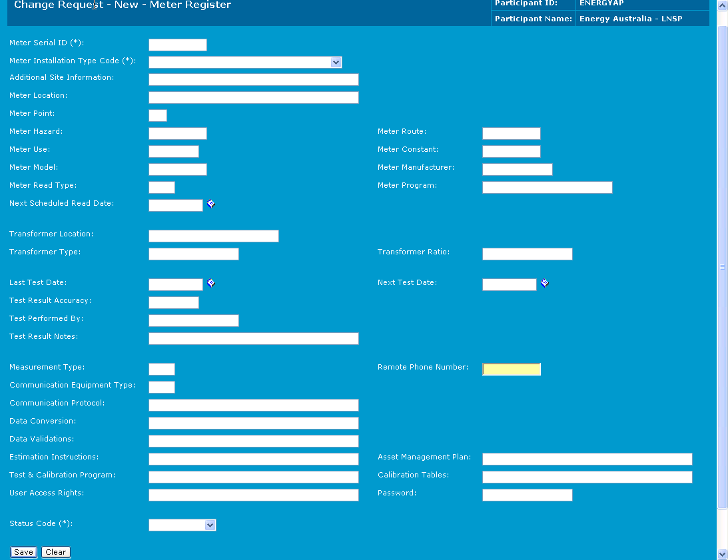The image size is (728, 560).
Task: Open calendar picker for Next Test Date
Action: coord(544,284)
